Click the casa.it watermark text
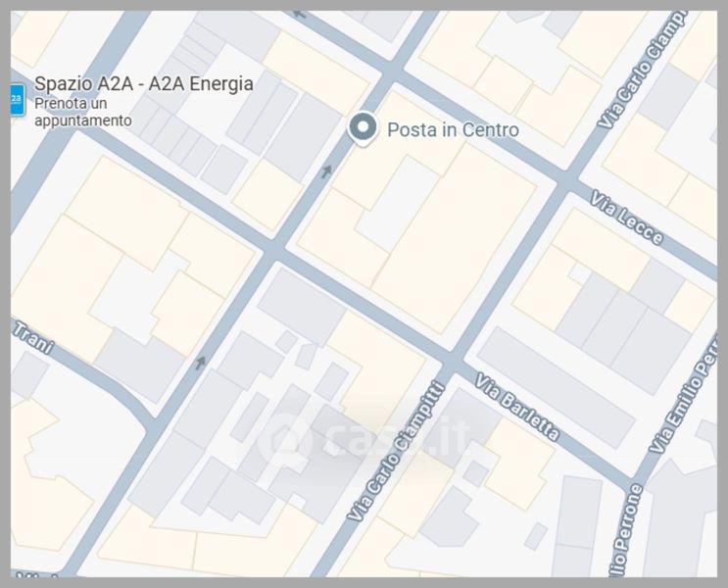 pos(397,437)
